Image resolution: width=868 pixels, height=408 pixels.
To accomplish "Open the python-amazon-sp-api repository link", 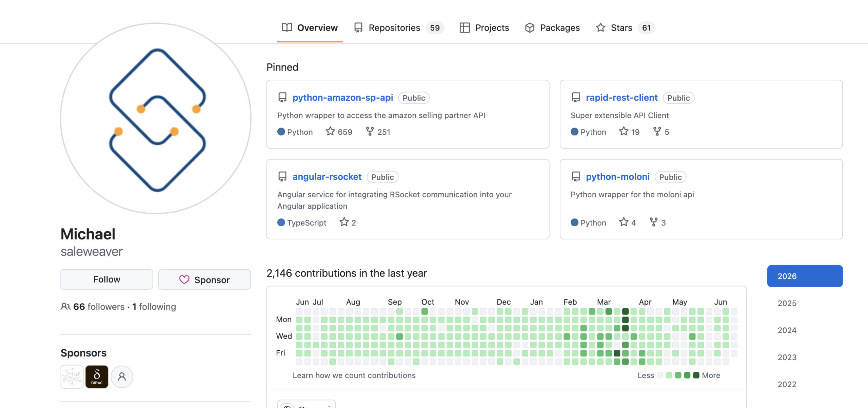I will coord(342,98).
